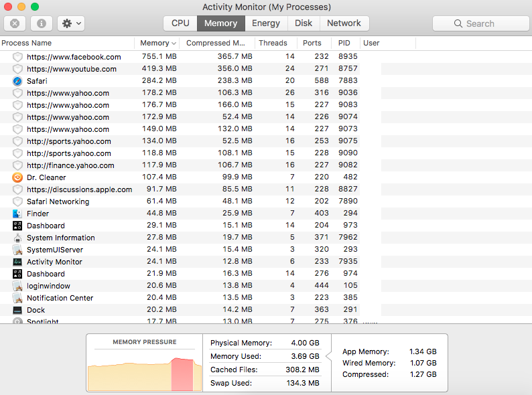Image resolution: width=532 pixels, height=395 pixels.
Task: Click Dashboard icon in 29.1 MB row
Action: click(17, 226)
